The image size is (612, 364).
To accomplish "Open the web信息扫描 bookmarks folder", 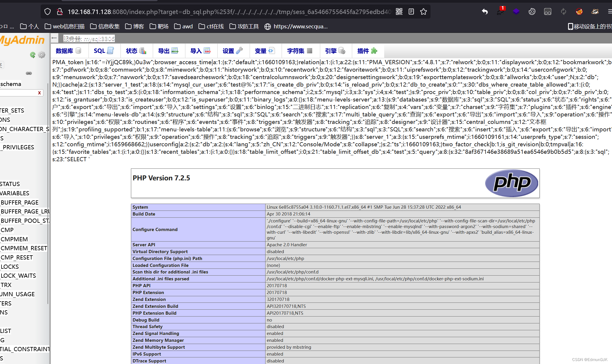I will click(x=65, y=26).
